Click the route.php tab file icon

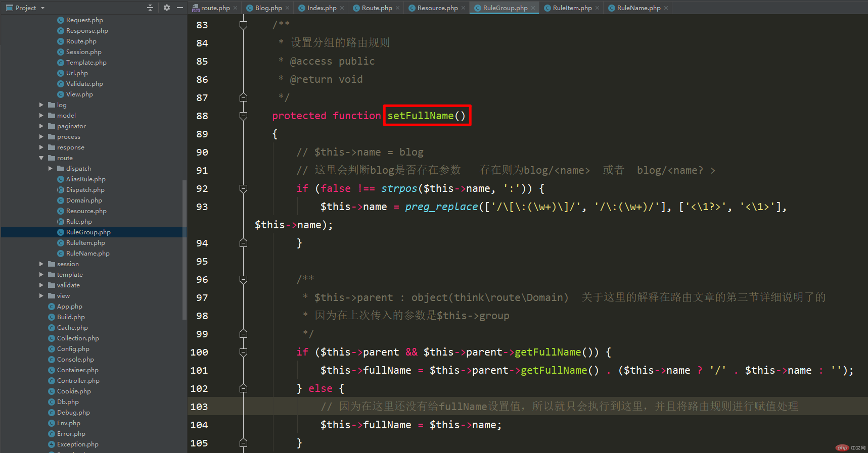tap(196, 8)
